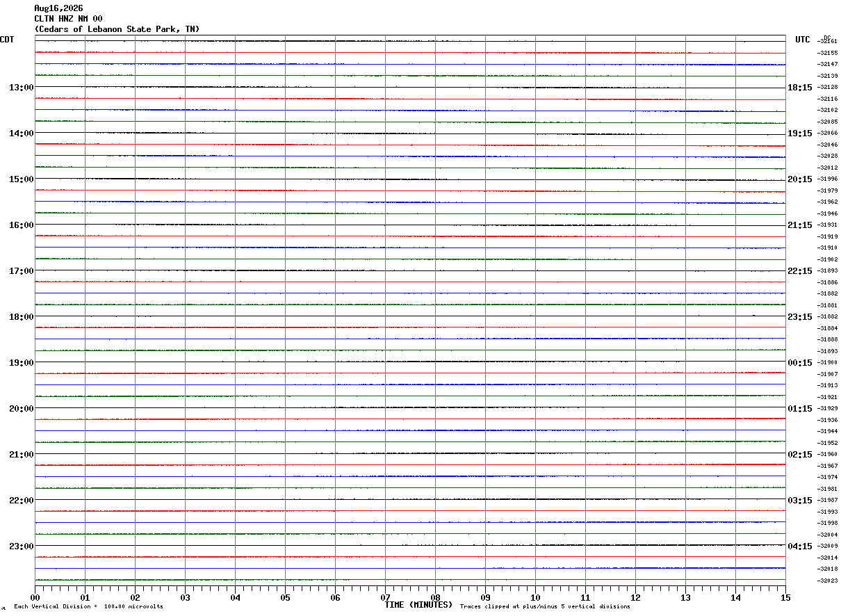Click the TIME (MINUTES) axis title
841x616 pixels.
(418, 605)
